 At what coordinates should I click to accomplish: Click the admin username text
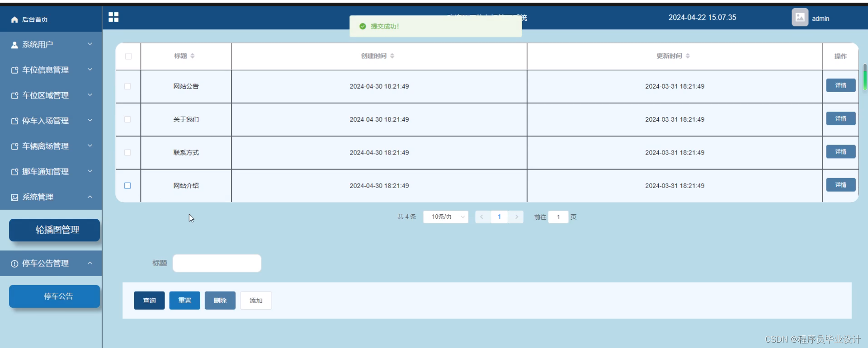tap(820, 19)
